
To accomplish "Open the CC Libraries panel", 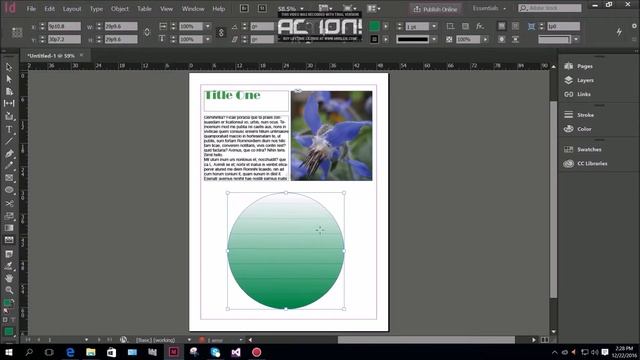I will [592, 163].
